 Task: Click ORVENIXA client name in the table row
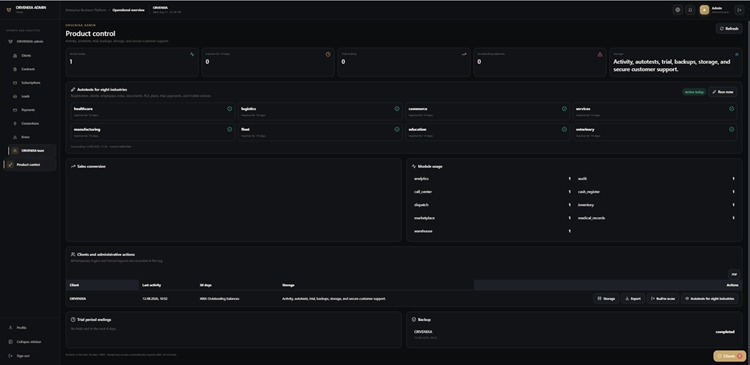78,299
